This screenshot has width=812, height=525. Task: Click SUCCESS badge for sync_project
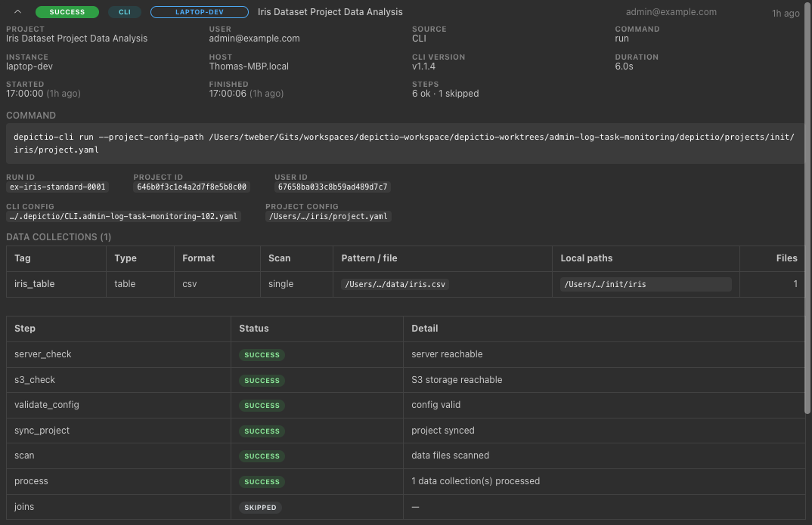click(x=262, y=431)
